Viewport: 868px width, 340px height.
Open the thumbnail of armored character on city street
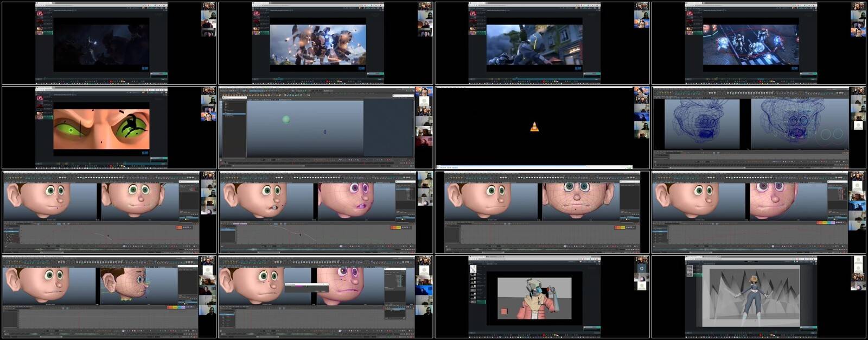(542, 43)
